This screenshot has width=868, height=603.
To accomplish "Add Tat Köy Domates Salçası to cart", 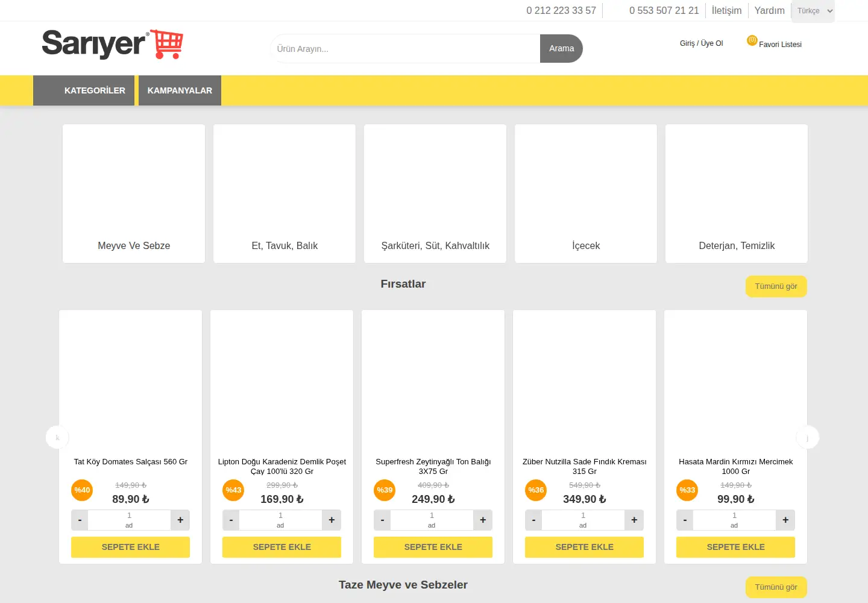I will 131,547.
